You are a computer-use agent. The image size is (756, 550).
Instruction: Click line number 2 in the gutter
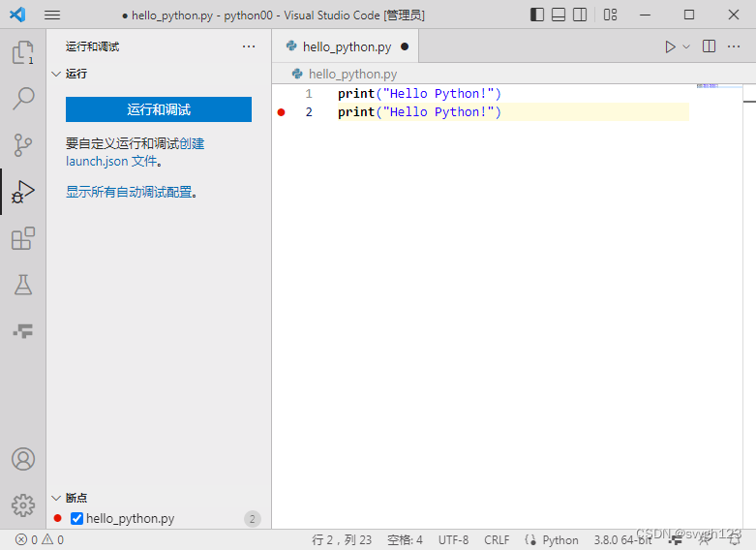(x=309, y=112)
